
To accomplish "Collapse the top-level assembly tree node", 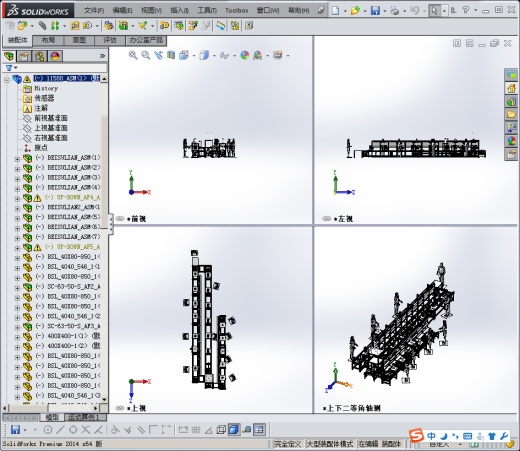I will [7, 80].
